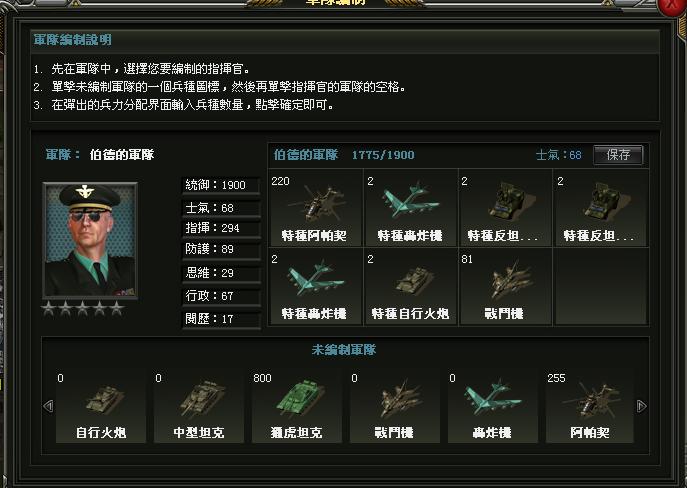Select the 特種自行火炮 unit slot
The width and height of the screenshot is (687, 488).
pos(411,286)
